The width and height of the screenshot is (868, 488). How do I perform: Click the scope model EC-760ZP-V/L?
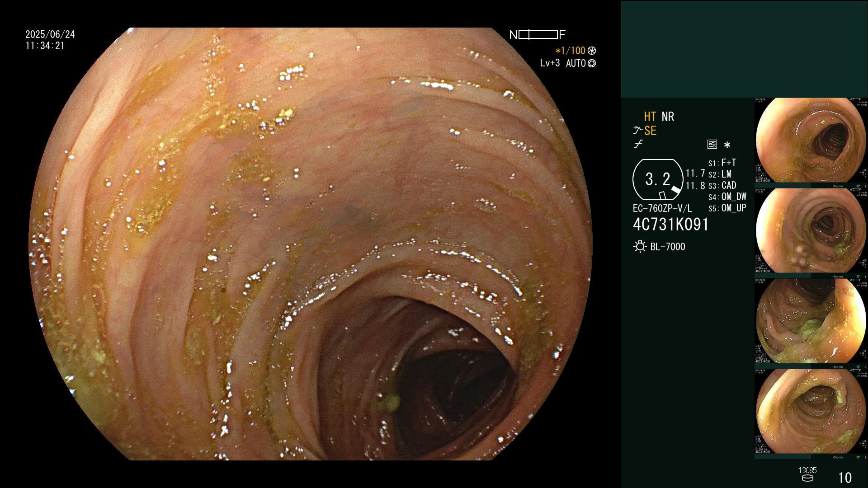click(x=662, y=208)
